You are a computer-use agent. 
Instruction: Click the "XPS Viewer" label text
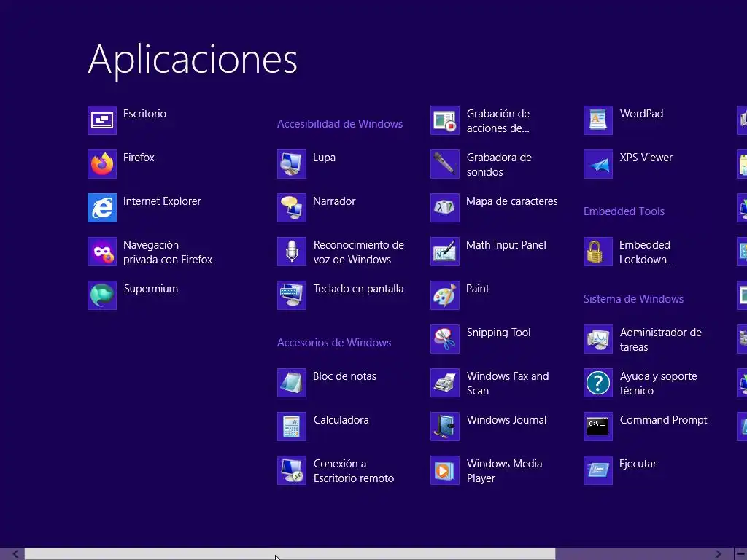pyautogui.click(x=646, y=157)
